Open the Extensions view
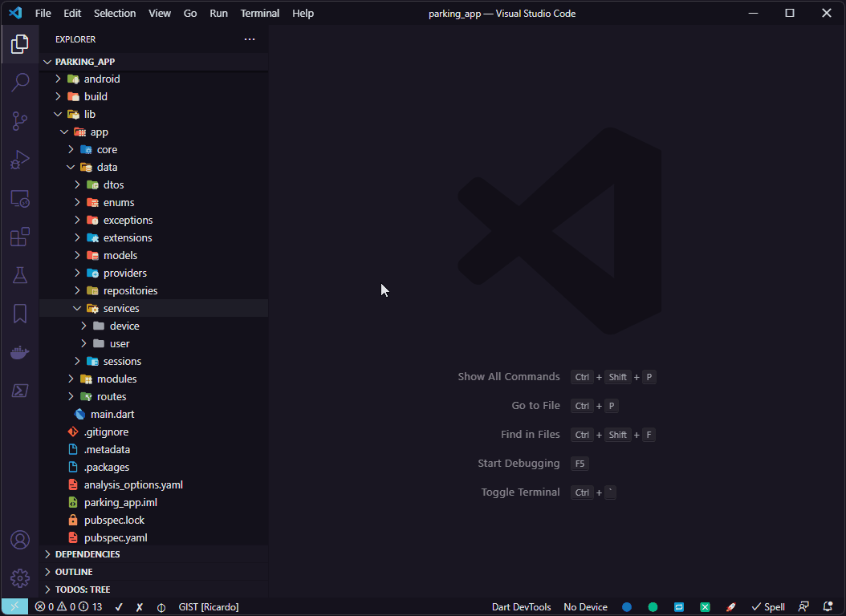Viewport: 846px width, 616px height. (x=19, y=237)
